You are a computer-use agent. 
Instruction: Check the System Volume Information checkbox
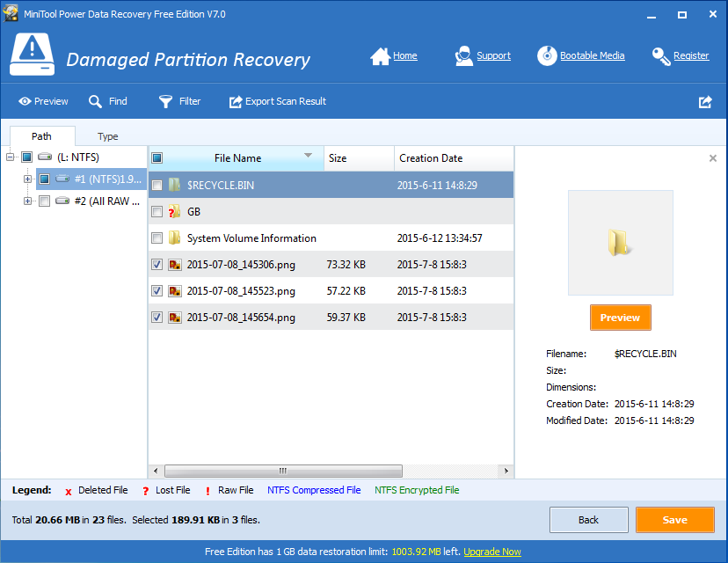[157, 238]
